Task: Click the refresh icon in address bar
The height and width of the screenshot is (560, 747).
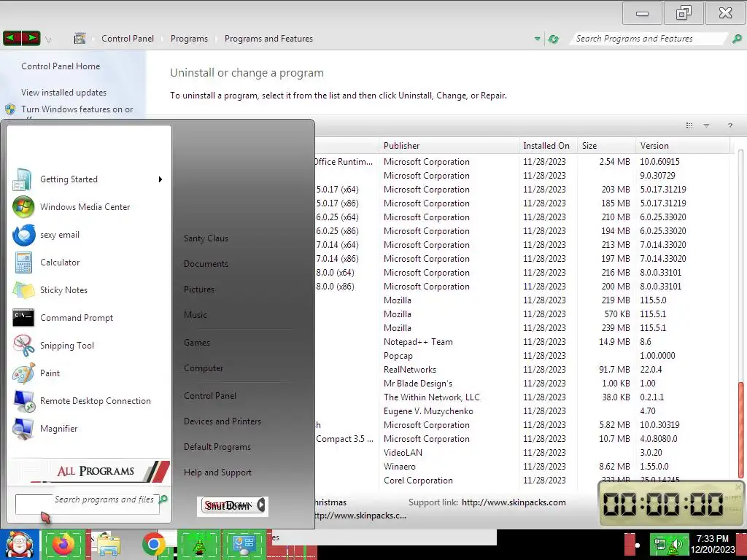Action: click(553, 39)
